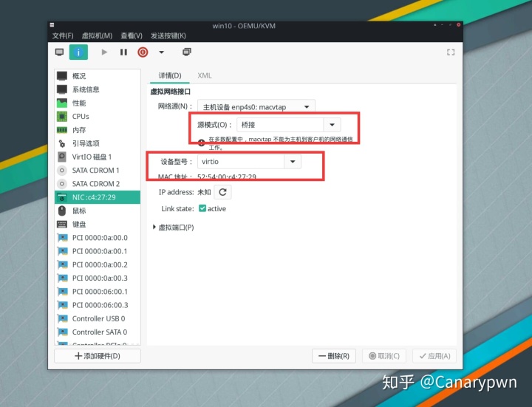Shut down the virtual machine power icon

pos(143,52)
